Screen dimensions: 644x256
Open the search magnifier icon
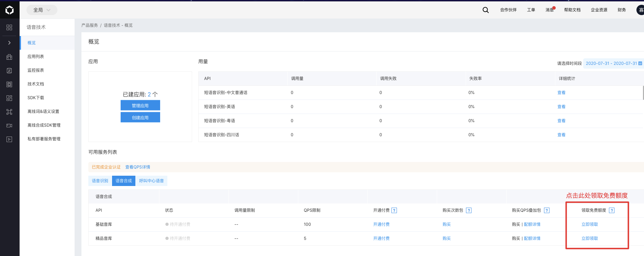tap(486, 10)
